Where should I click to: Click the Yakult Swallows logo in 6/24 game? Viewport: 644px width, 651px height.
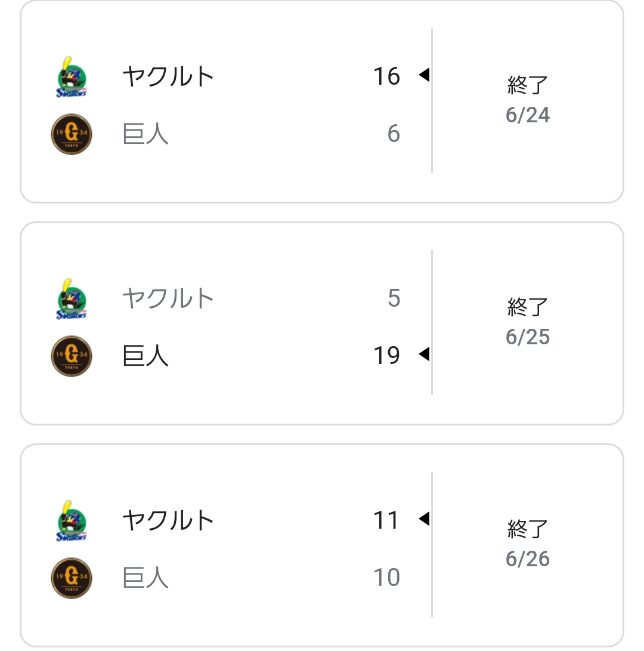(72, 77)
